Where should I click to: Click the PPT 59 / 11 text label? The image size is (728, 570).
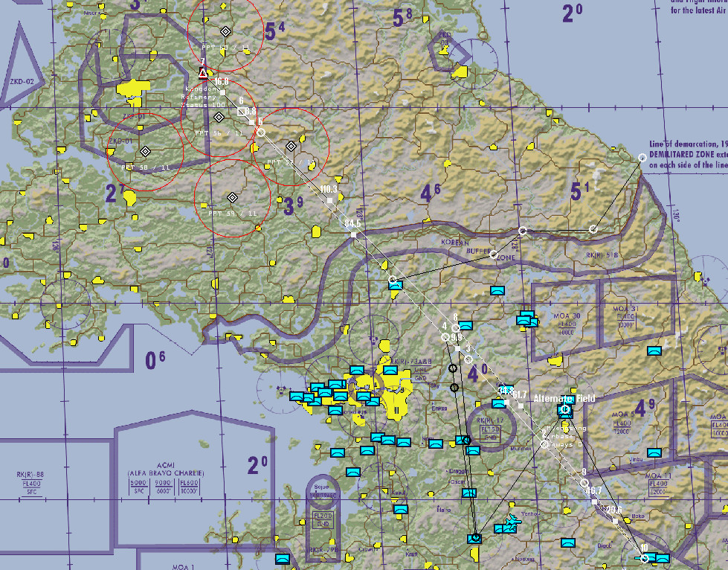[x=233, y=214]
